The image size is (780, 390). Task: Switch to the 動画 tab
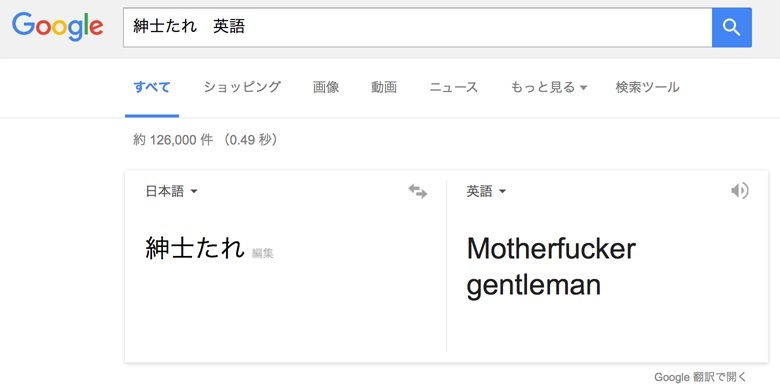pos(384,88)
